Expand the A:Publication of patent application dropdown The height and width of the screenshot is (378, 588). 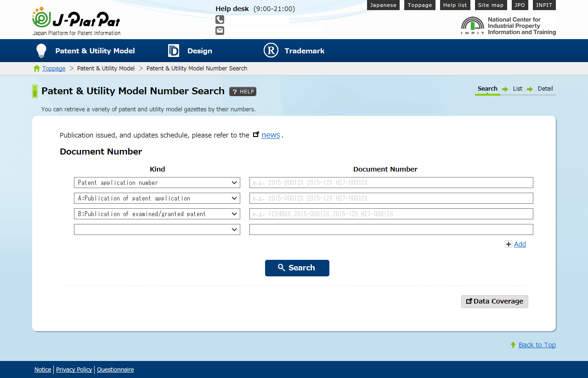157,198
